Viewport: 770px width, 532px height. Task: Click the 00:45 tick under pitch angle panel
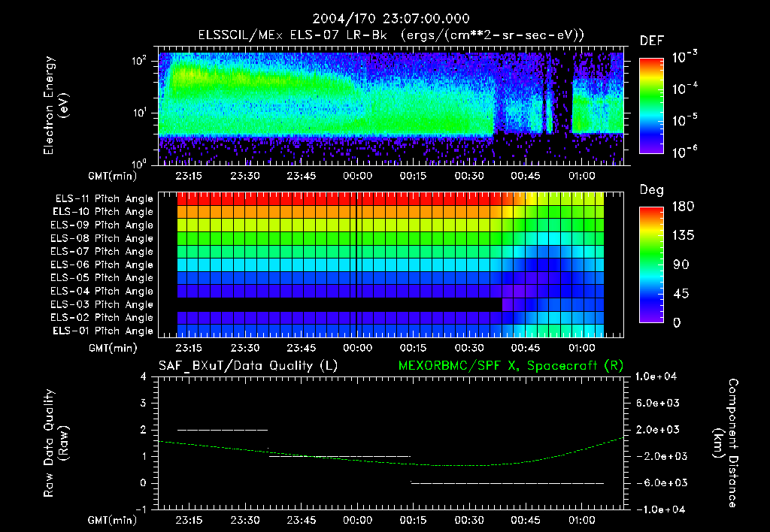point(526,349)
